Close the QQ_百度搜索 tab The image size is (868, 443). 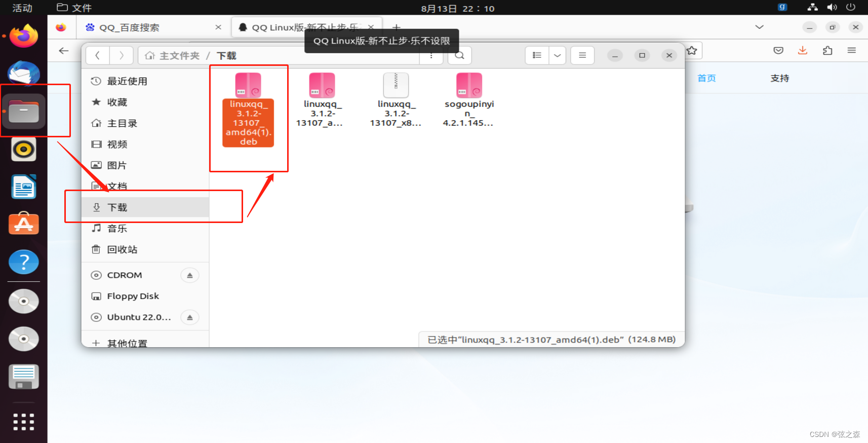pyautogui.click(x=218, y=27)
